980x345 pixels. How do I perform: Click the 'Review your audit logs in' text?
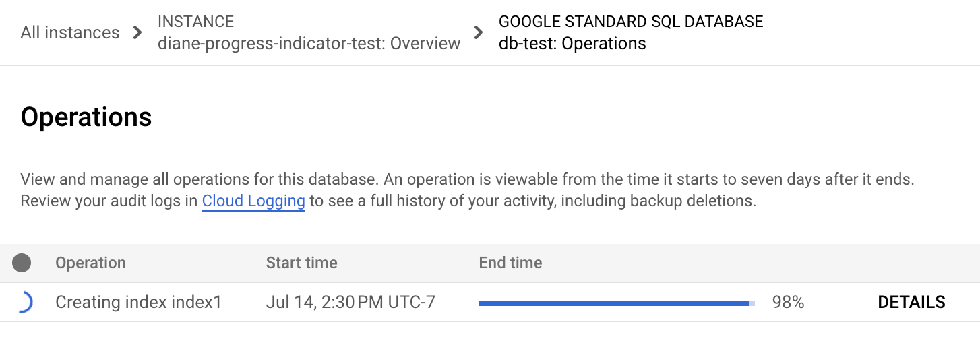109,201
